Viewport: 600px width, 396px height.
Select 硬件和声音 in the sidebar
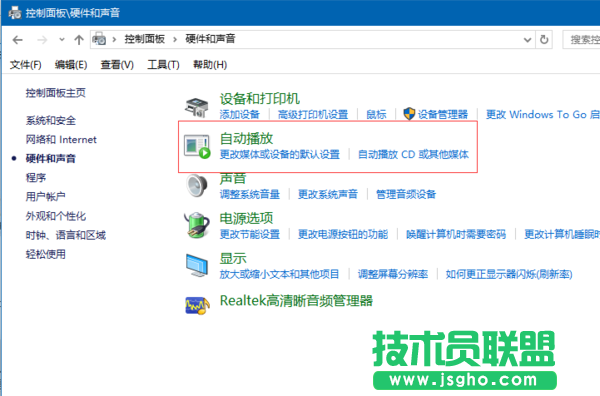[51, 158]
